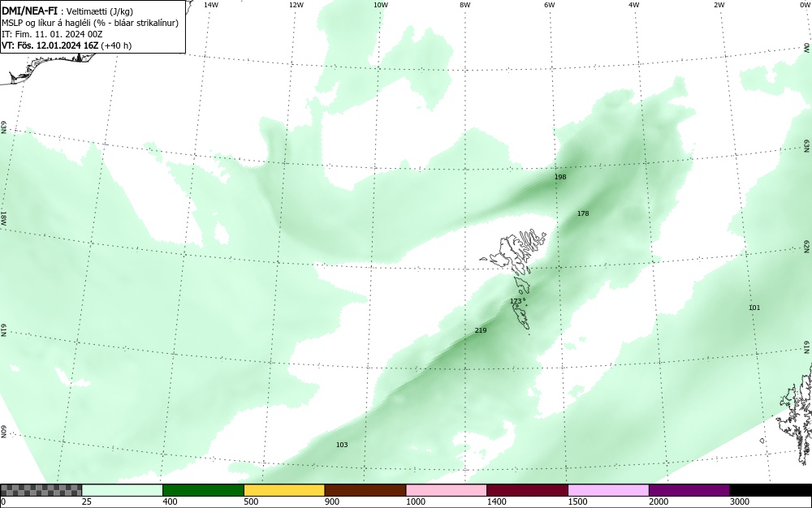Screen dimensions: 812x508
Task: Click the value label 101 on map
Action: [x=754, y=308]
